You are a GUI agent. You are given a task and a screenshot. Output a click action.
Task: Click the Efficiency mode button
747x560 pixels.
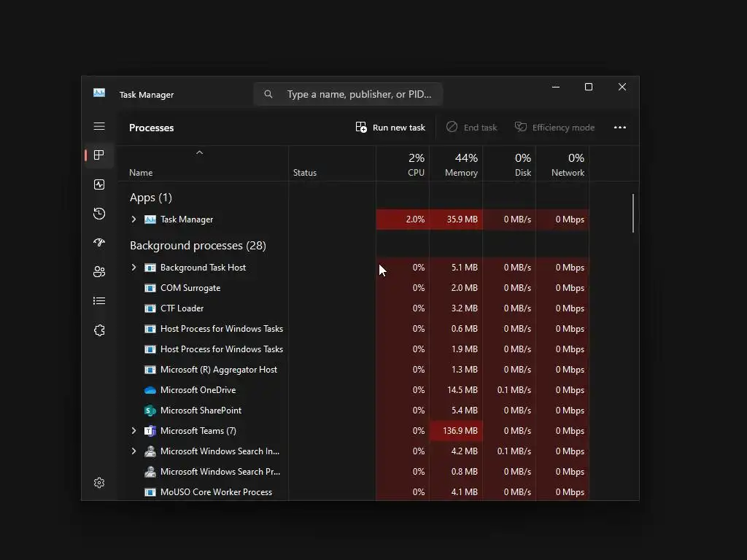[554, 127]
